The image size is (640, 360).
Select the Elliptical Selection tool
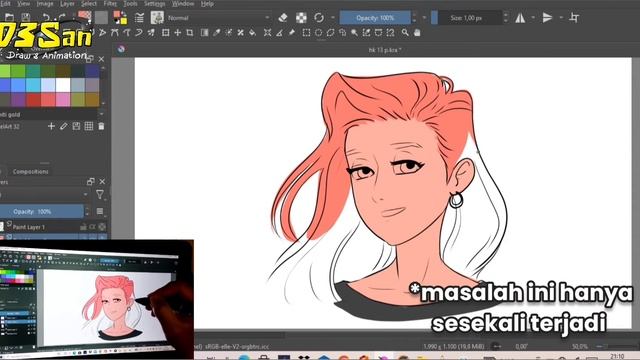tap(318, 33)
